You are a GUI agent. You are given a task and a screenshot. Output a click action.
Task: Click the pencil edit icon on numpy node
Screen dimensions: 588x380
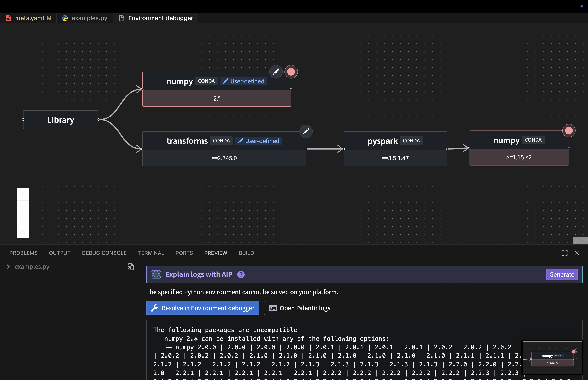[x=276, y=72]
